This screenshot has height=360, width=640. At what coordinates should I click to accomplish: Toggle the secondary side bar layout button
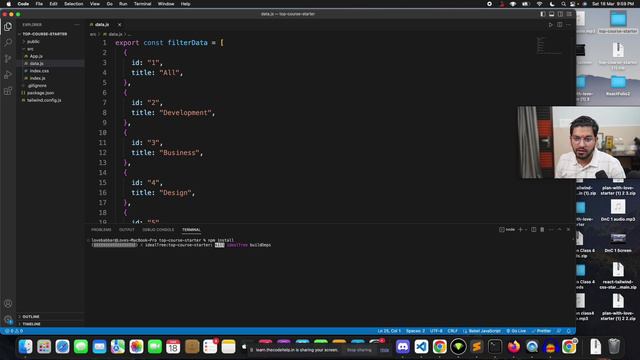point(560,14)
